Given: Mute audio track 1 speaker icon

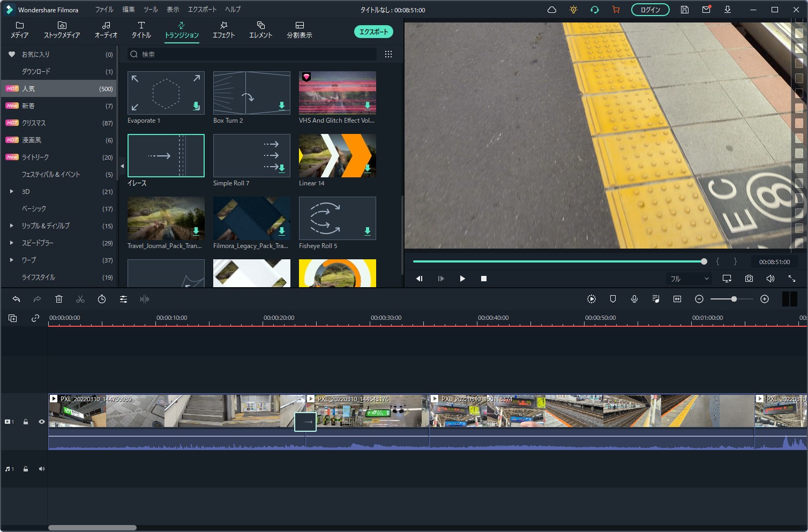Looking at the screenshot, I should [41, 469].
